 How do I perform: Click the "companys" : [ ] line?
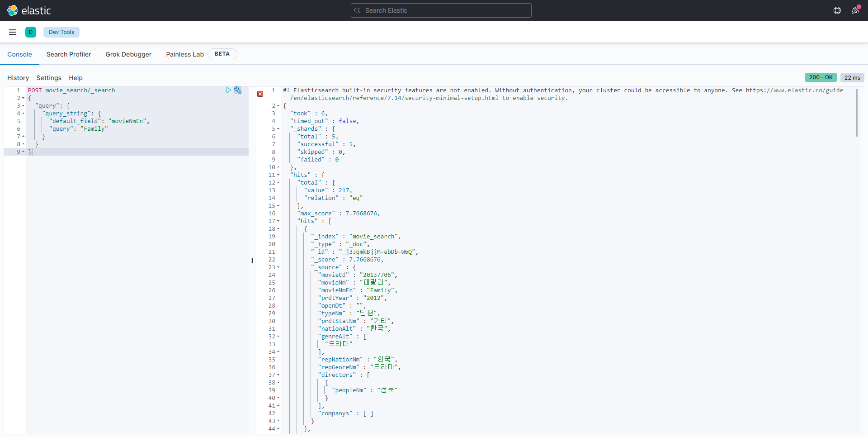(x=345, y=413)
